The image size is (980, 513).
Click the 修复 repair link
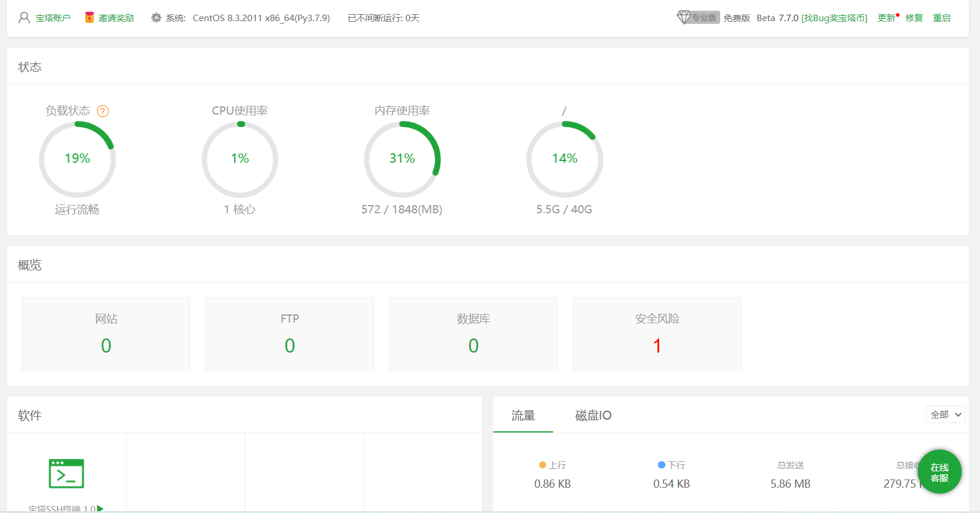point(914,18)
